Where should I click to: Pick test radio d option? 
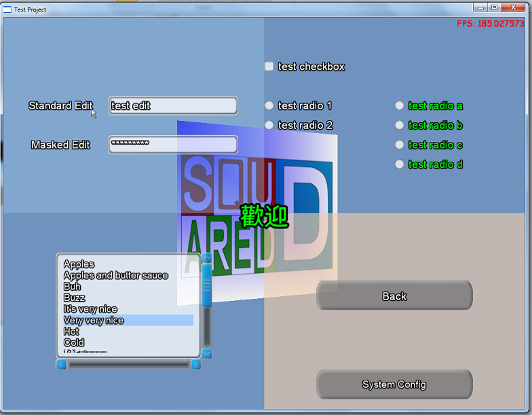(x=399, y=164)
